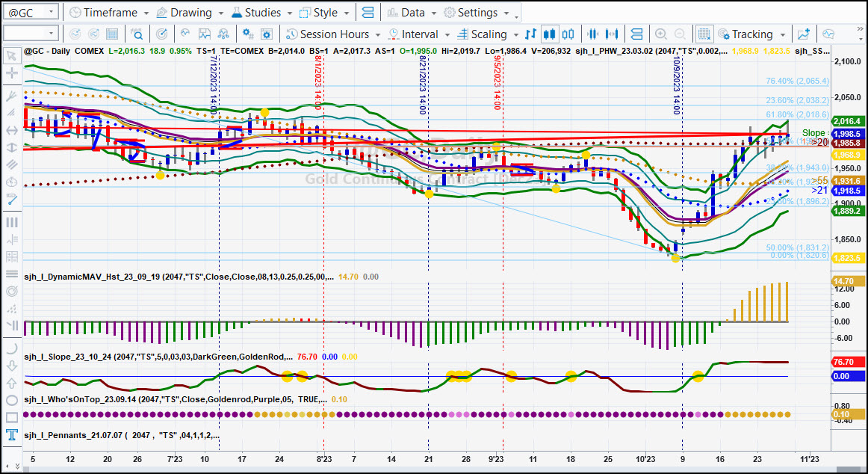Click the 1,823.5 yellow price label
868x474 pixels.
pyautogui.click(x=847, y=258)
